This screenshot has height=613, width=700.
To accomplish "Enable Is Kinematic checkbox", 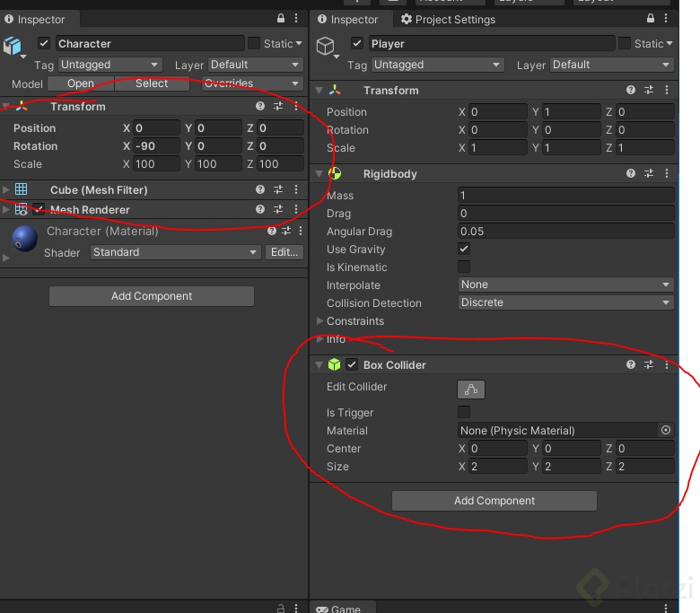I will (464, 267).
